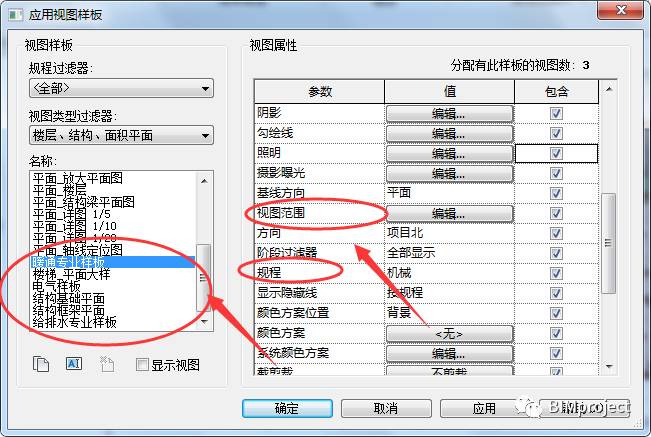Click the 取消 button
Viewport: 651px width, 437px height.
click(386, 408)
